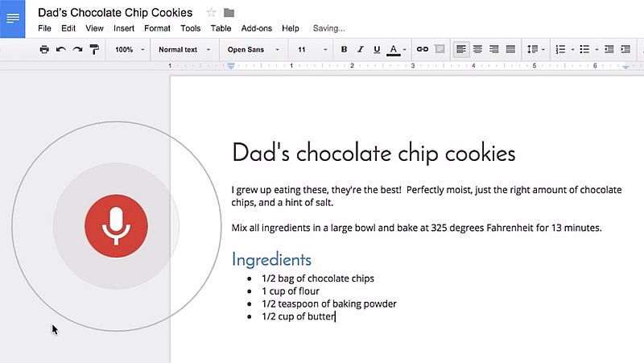Toggle underline formatting
644x363 pixels.
point(377,50)
